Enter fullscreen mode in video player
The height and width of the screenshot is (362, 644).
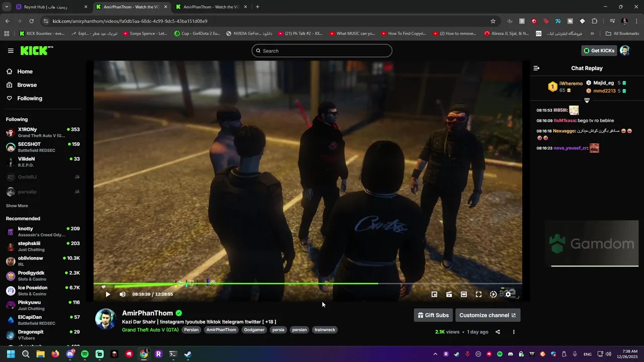[x=478, y=294]
